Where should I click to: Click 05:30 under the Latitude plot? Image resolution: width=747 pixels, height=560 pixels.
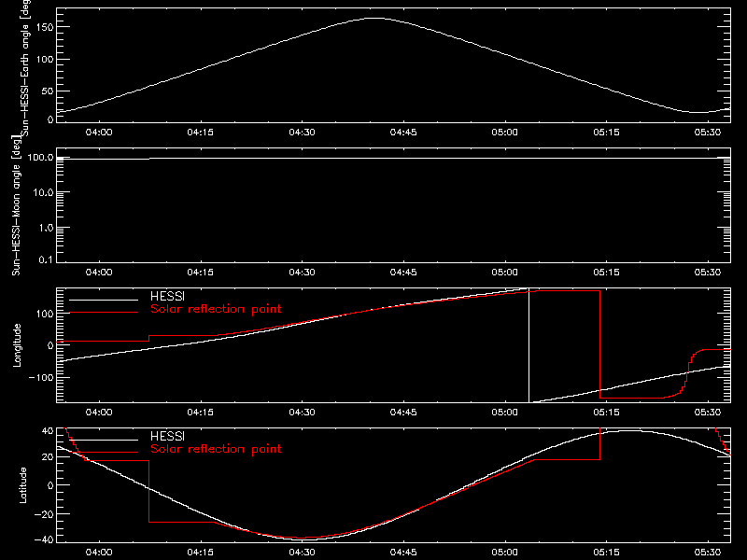(x=708, y=553)
